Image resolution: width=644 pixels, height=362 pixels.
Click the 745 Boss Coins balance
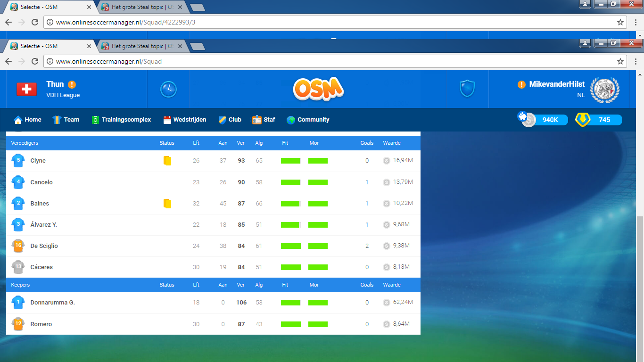tap(604, 120)
